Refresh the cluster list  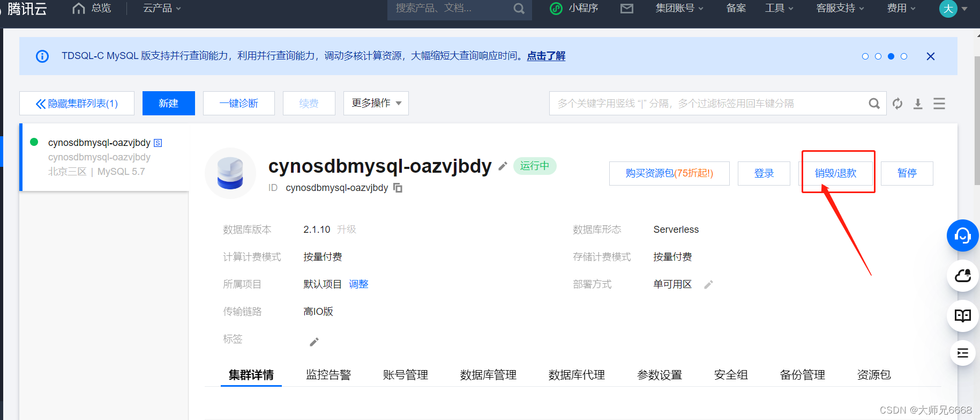click(x=897, y=104)
